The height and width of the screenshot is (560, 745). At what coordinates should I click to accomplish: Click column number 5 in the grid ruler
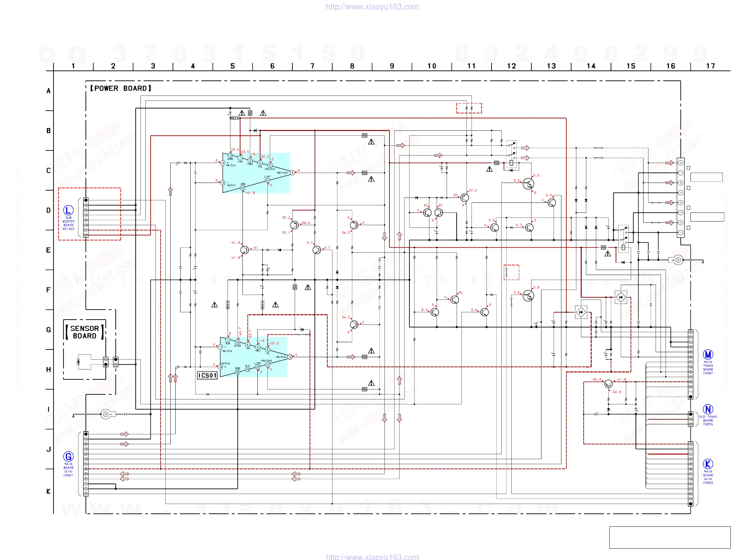coord(232,66)
